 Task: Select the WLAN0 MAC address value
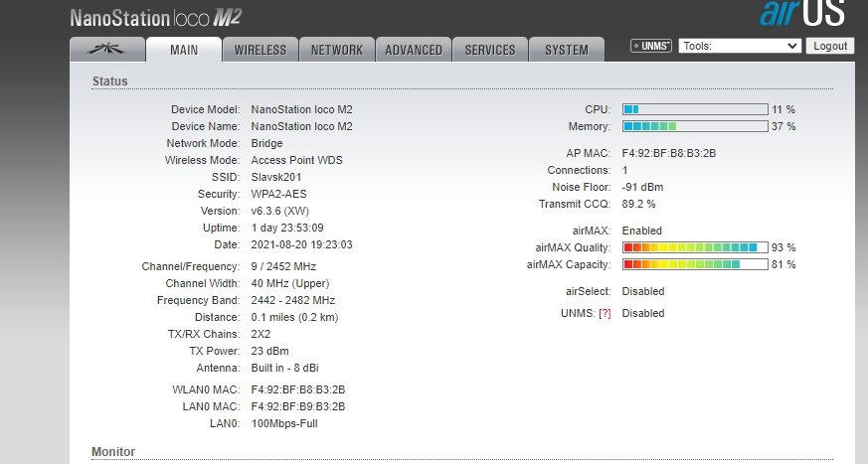(298, 389)
